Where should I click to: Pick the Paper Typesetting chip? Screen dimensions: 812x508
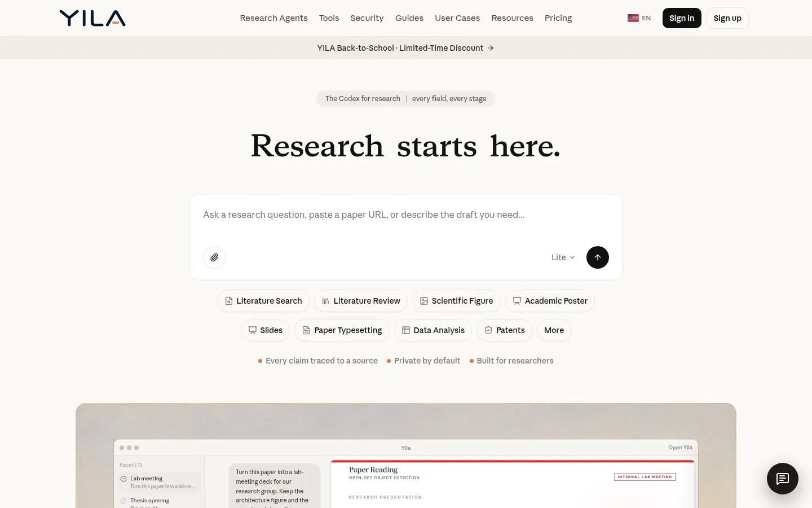pyautogui.click(x=342, y=330)
